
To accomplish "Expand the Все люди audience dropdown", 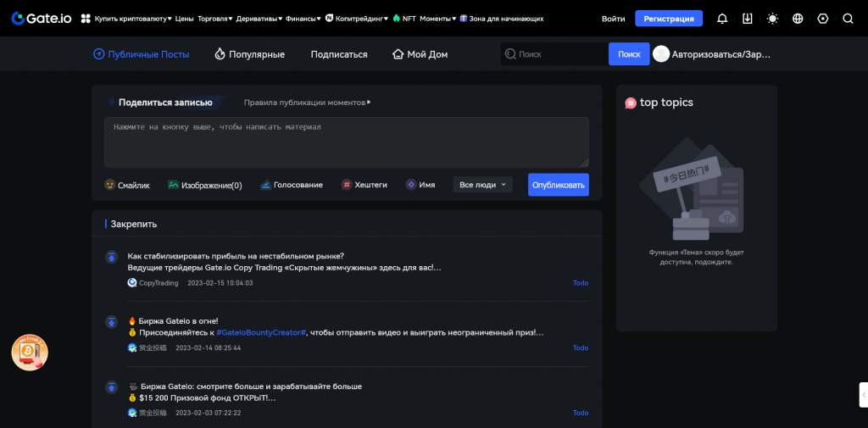I will point(482,185).
